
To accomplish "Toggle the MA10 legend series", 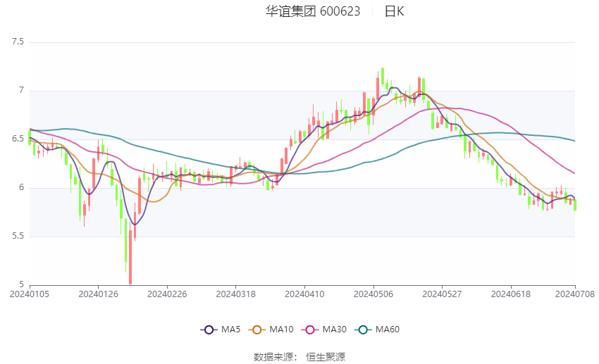I will pyautogui.click(x=271, y=330).
